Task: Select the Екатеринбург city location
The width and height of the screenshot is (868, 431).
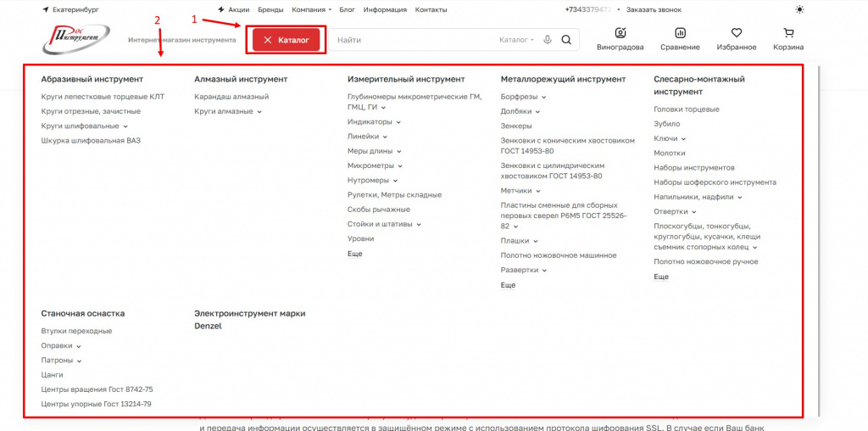Action: pos(70,9)
